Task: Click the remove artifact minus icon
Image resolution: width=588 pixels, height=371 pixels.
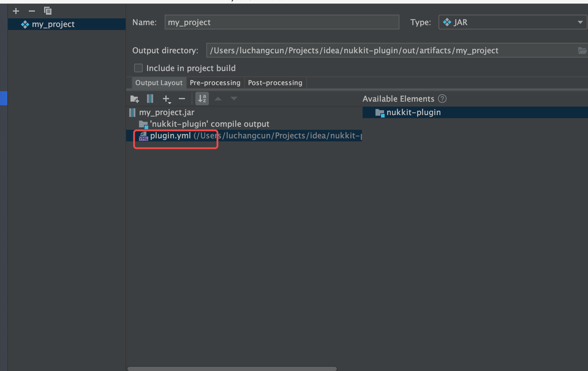Action: click(x=32, y=11)
